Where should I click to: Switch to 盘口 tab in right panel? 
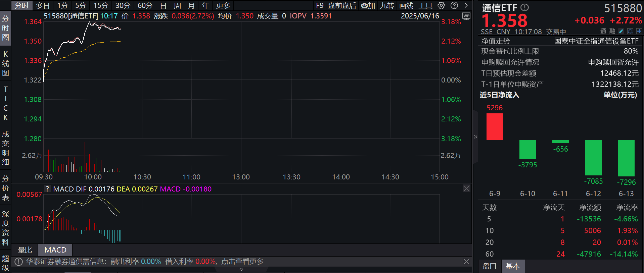(489, 266)
